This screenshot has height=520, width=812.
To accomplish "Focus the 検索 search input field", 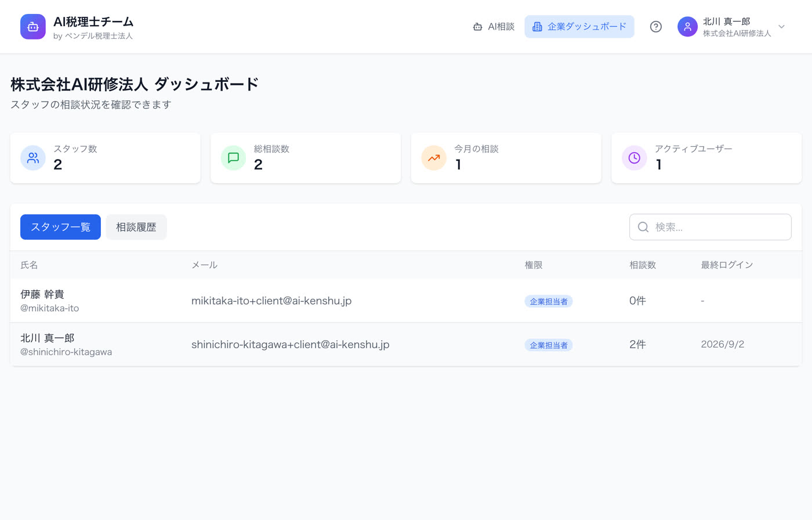I will click(710, 227).
